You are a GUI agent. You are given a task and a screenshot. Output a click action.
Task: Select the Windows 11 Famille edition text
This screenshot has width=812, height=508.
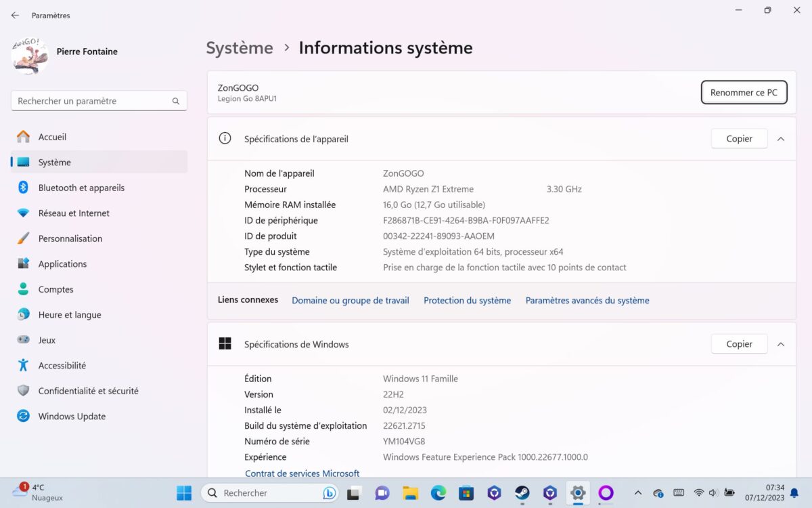[420, 379]
